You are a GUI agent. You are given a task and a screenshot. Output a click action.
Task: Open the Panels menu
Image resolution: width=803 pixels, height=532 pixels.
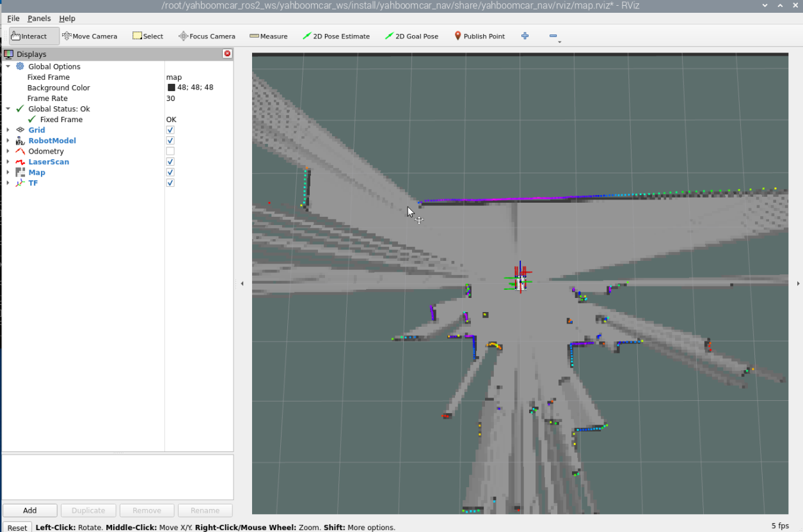pos(39,19)
